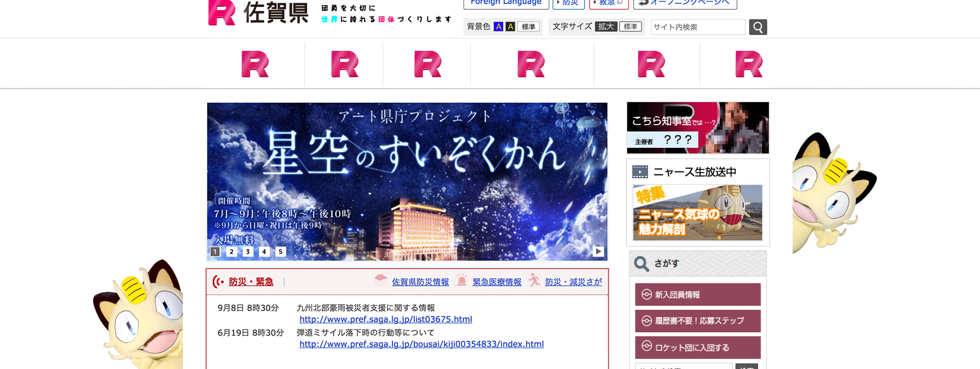Screen dimensions: 980x369
Task: Click the siren icon beside 緊急医療情報
Action: pyautogui.click(x=462, y=280)
